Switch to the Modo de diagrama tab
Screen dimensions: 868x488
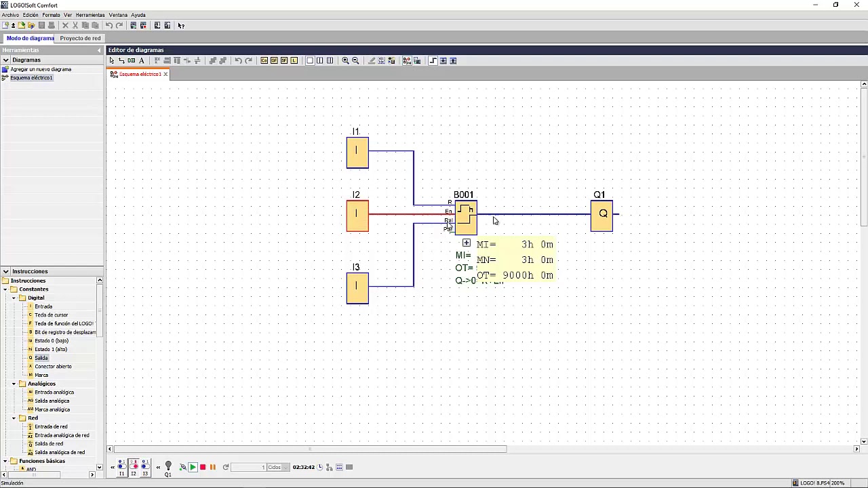coord(30,38)
